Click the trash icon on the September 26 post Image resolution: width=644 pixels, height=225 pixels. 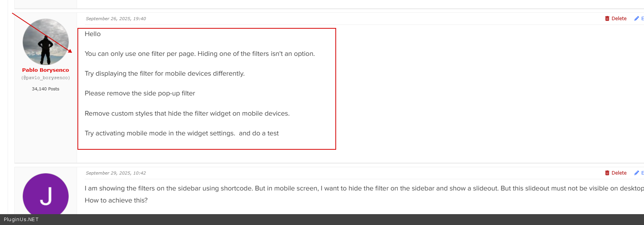[x=607, y=19]
